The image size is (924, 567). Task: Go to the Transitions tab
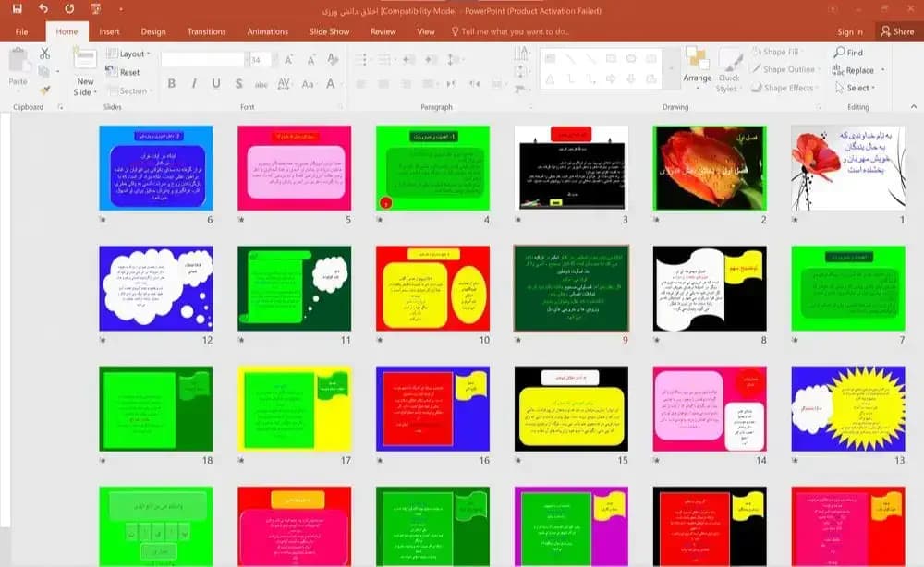[x=206, y=31]
